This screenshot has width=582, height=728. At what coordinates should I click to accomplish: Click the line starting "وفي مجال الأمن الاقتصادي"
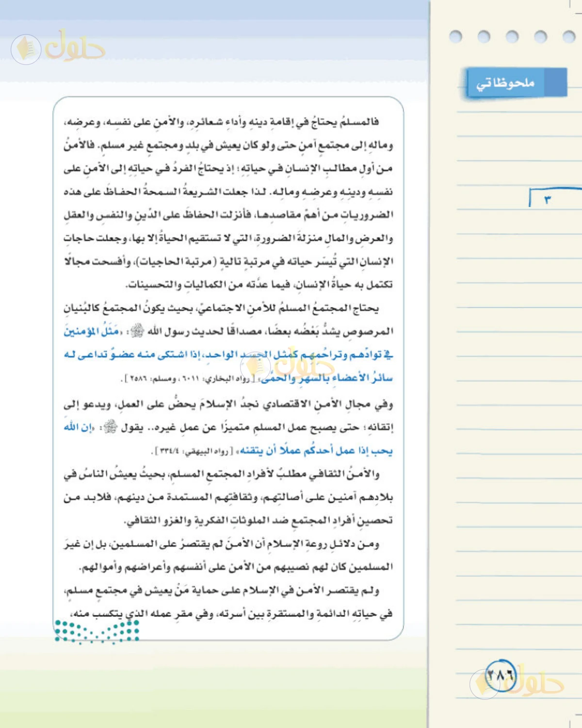228,404
